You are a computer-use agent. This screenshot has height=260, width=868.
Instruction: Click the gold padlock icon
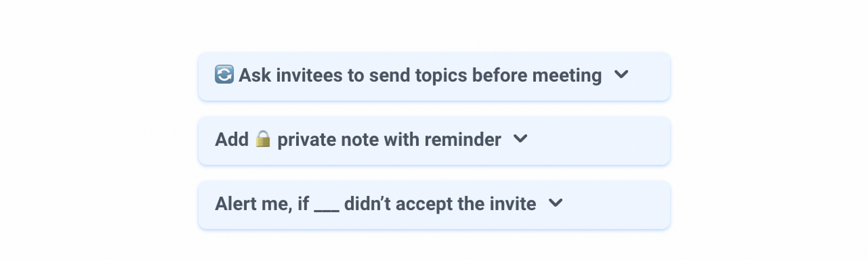point(263,139)
